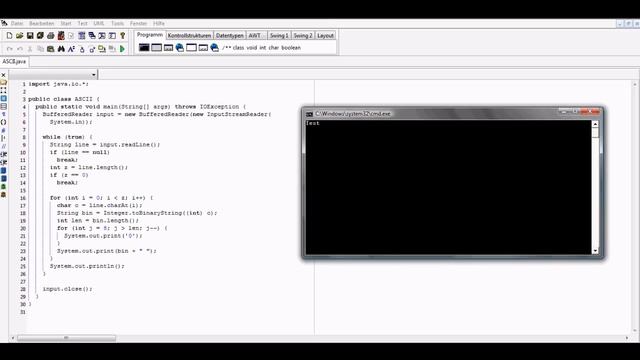640x360 pixels.
Task: Select the Programm tab
Action: 150,35
